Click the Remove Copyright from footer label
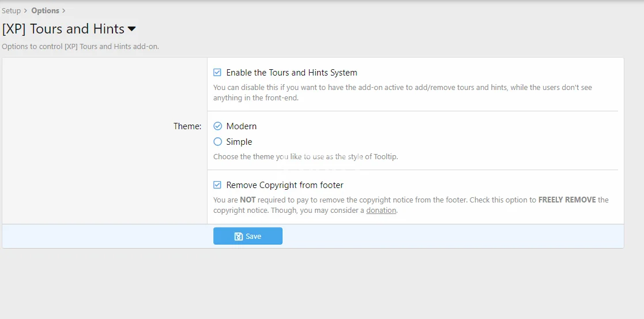Viewport: 644px width, 319px height. pos(284,185)
